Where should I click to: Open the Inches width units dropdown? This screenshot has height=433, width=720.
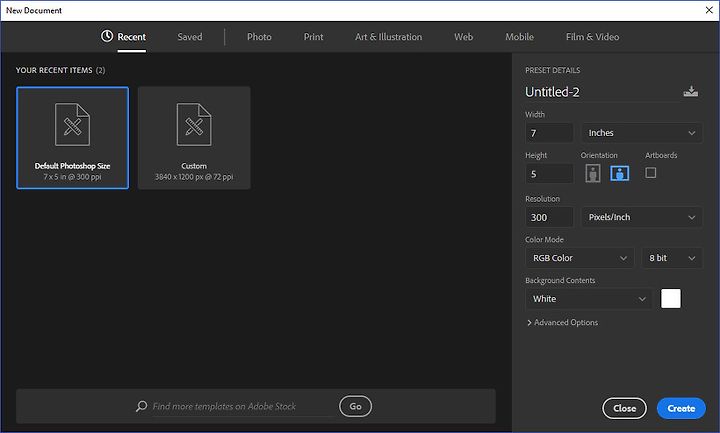click(641, 133)
